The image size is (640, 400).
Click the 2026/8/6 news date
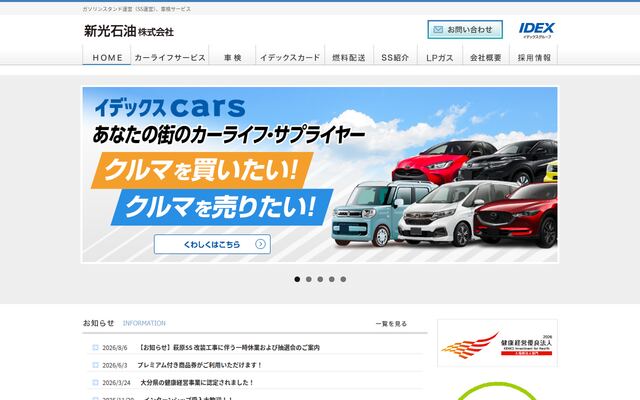(115, 348)
